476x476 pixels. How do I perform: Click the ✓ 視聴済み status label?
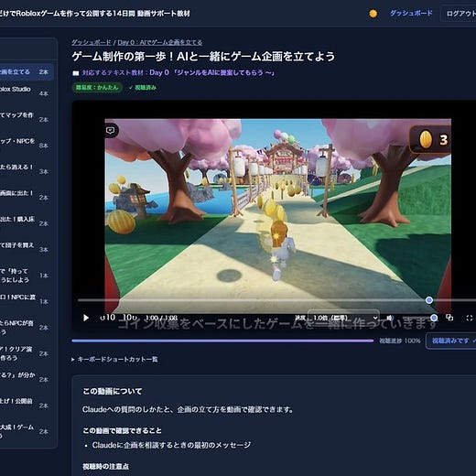pos(143,88)
